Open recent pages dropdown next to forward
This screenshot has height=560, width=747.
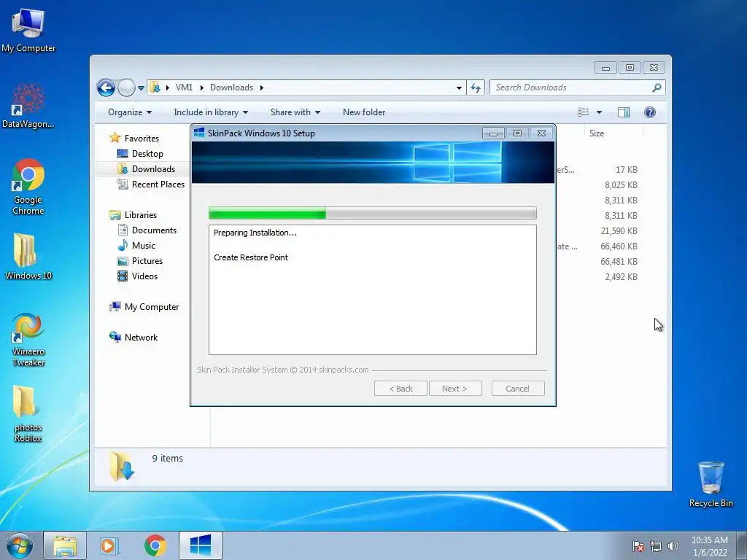141,88
